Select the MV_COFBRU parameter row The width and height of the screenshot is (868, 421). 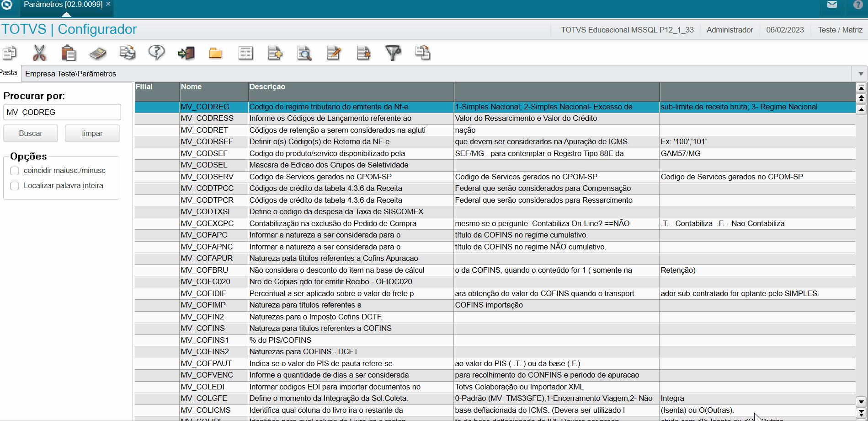[x=495, y=270]
